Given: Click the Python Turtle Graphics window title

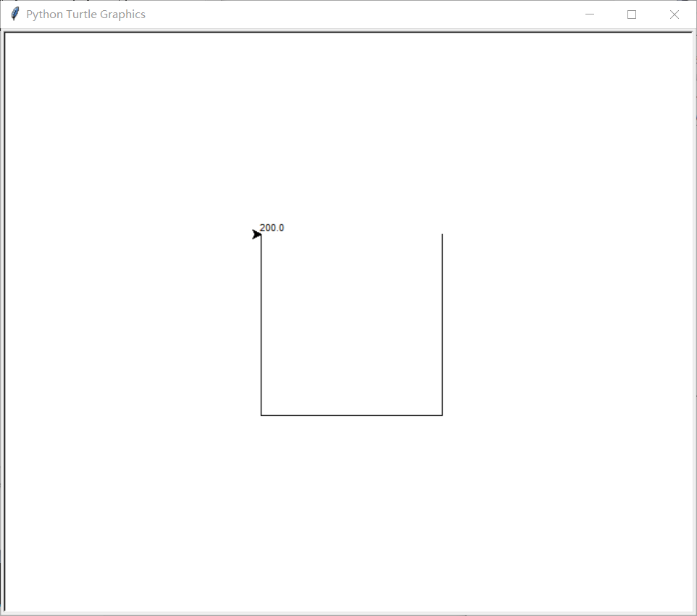Looking at the screenshot, I should (x=85, y=14).
